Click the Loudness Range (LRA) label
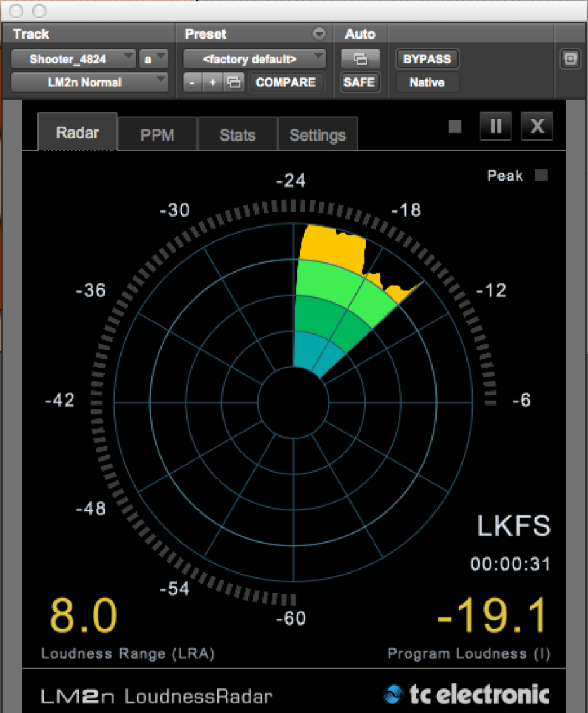 point(128,653)
